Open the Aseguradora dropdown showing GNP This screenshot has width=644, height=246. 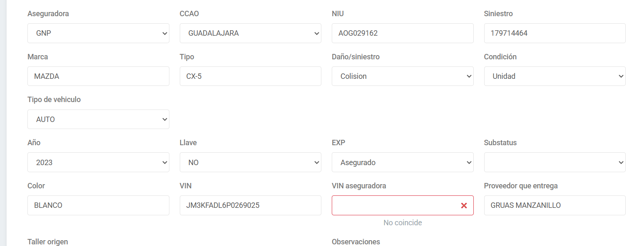(98, 33)
